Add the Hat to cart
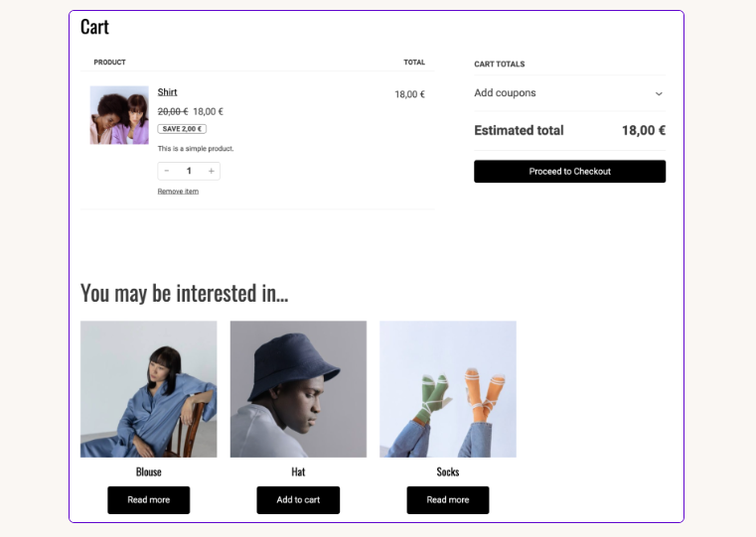The width and height of the screenshot is (756, 537). point(298,500)
